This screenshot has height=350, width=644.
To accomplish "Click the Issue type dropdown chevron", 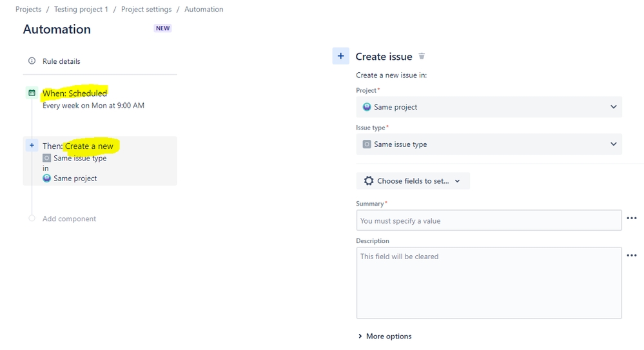I will pos(614,144).
